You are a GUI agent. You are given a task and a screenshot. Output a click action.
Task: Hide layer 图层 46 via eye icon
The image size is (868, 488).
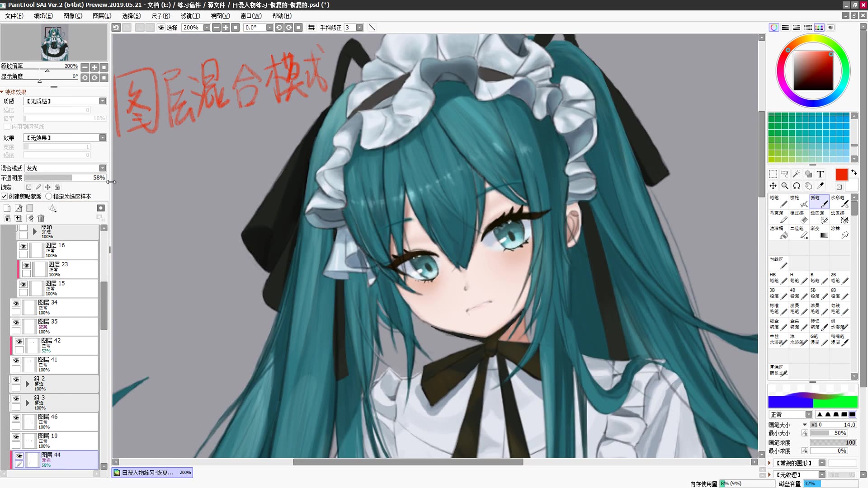(x=16, y=418)
